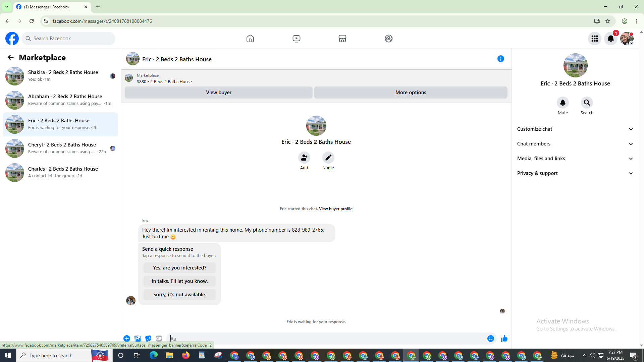Launch Firefox from the taskbar
644x362 pixels.
(x=186, y=355)
